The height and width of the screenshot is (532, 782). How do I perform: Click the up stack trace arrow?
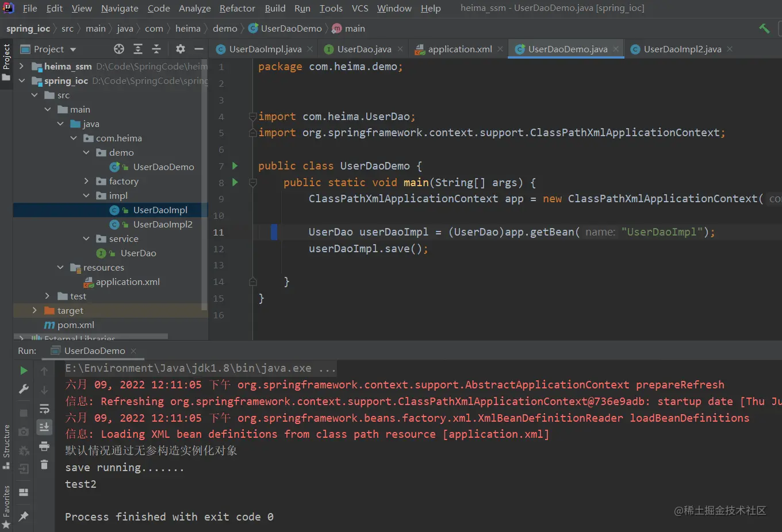[x=44, y=371]
